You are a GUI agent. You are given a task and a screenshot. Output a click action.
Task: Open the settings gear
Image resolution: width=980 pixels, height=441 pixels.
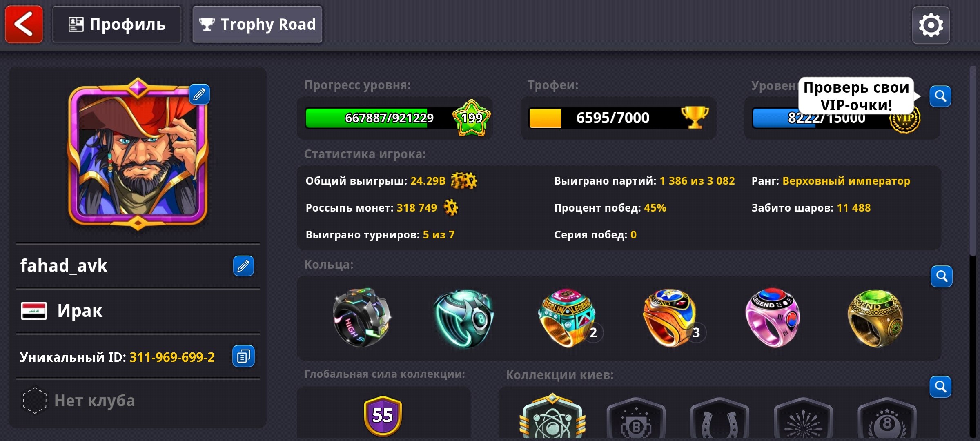click(x=931, y=25)
